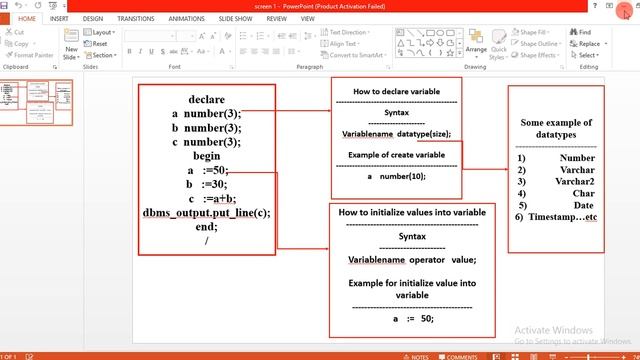Image resolution: width=640 pixels, height=360 pixels.
Task: Toggle Underline formatting
Action: [151, 51]
